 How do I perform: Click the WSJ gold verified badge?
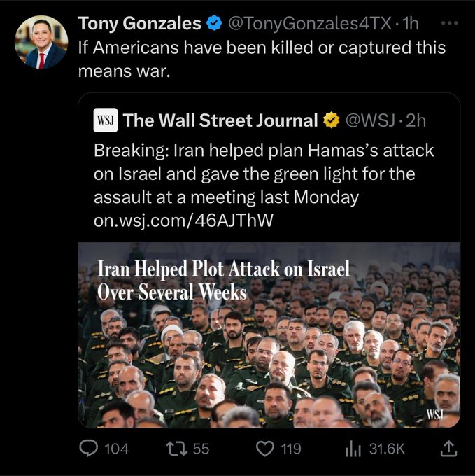pos(330,120)
